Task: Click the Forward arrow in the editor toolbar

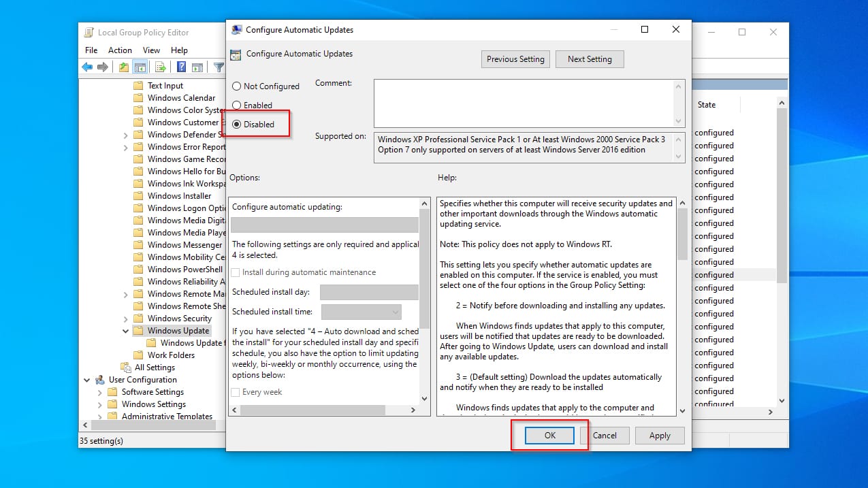Action: (103, 67)
